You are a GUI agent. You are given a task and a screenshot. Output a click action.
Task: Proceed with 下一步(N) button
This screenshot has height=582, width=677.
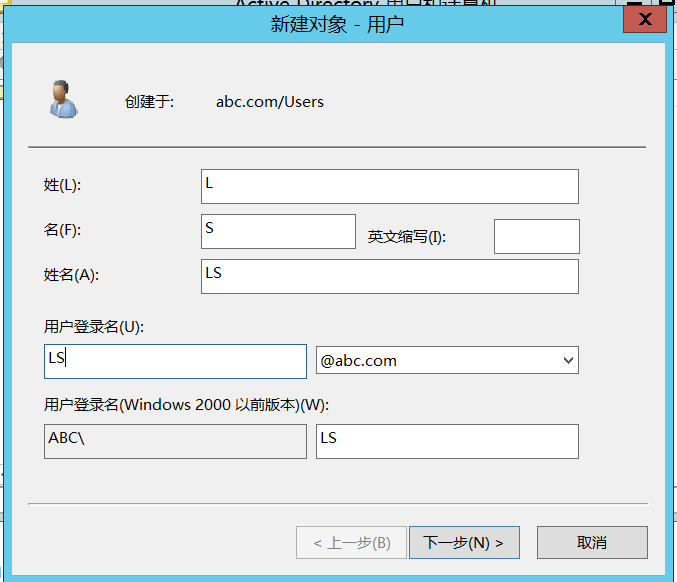click(464, 542)
